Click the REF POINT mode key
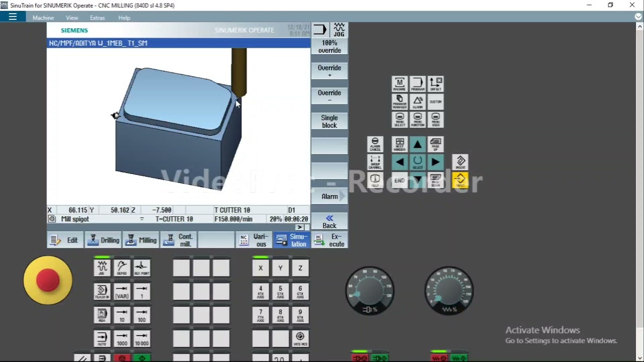644x362 pixels. [x=142, y=268]
